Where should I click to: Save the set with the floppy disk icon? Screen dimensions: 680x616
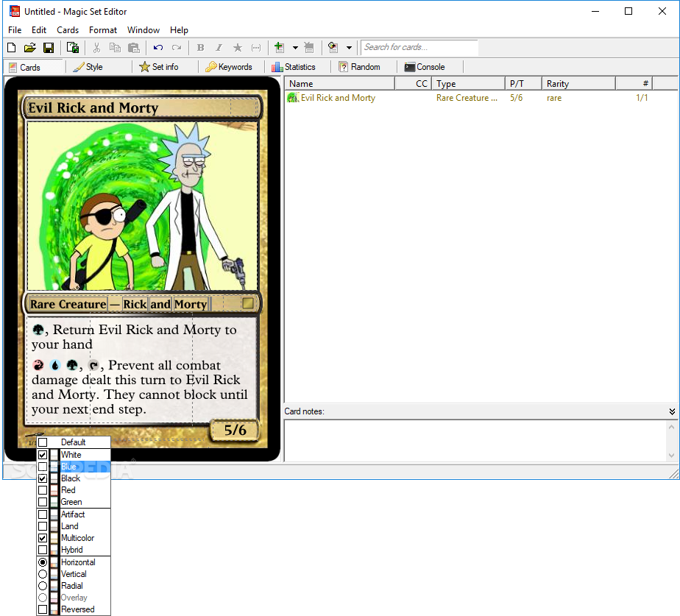click(x=49, y=48)
